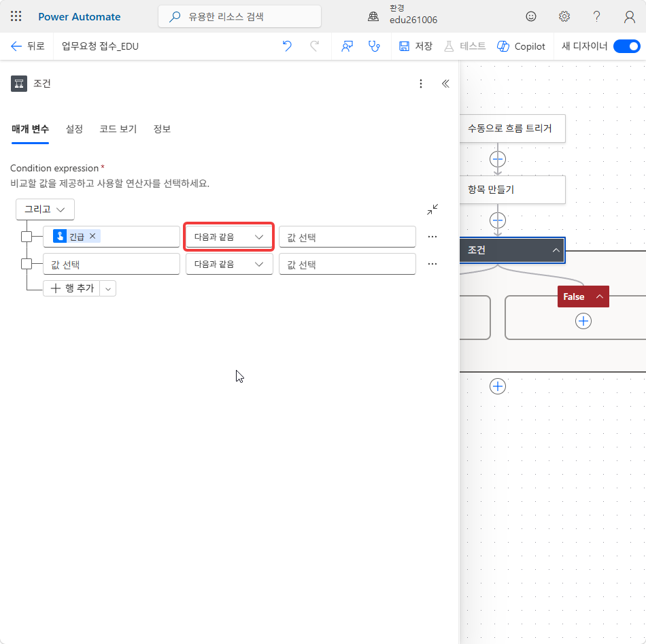Add a step below the condition block
This screenshot has height=644, width=646.
point(497,386)
